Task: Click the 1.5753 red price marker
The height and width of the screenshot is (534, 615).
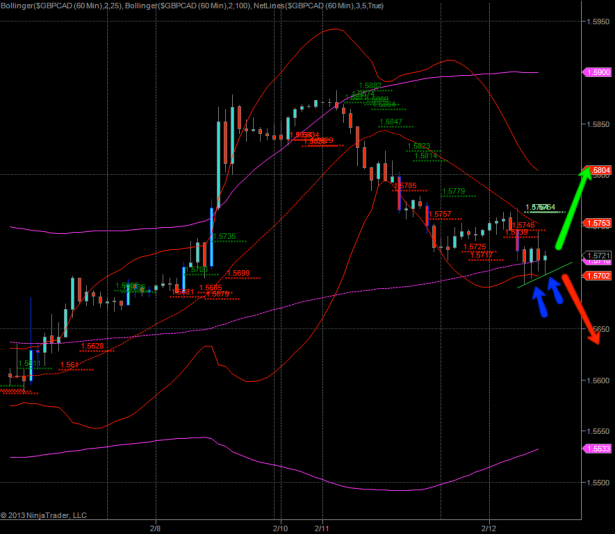Action: click(x=597, y=223)
